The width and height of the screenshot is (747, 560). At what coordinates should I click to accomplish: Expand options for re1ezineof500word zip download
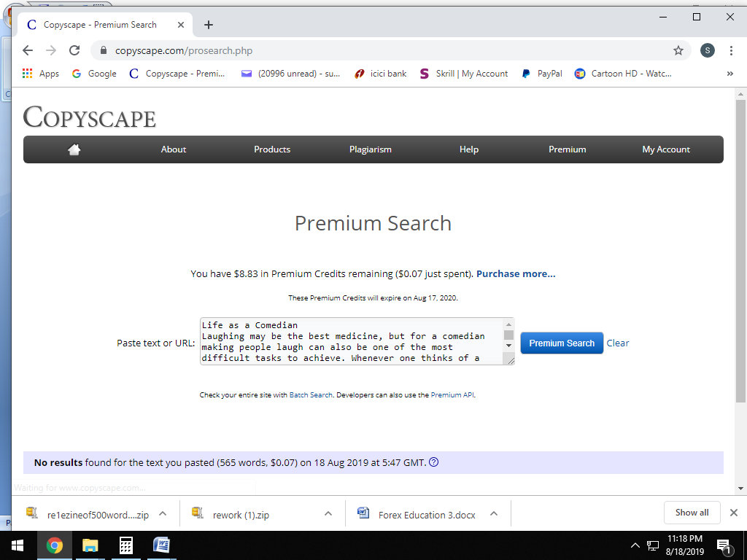(163, 514)
